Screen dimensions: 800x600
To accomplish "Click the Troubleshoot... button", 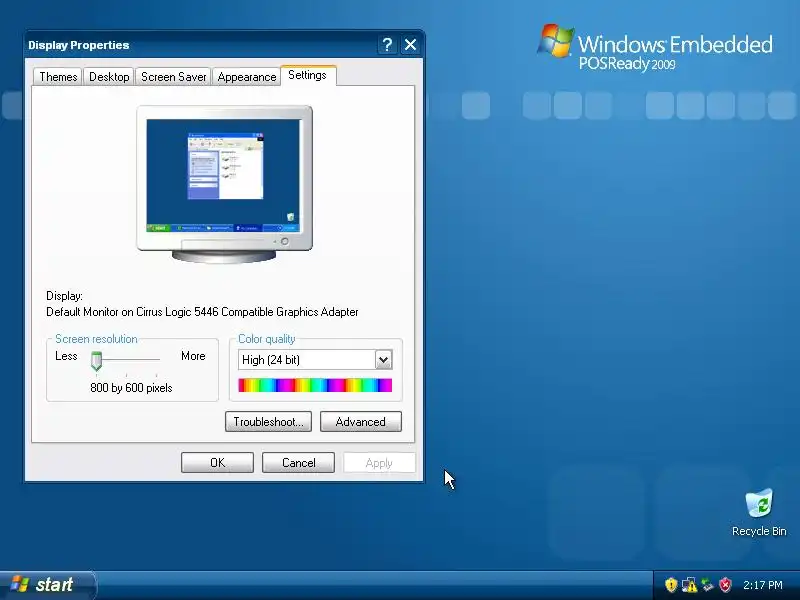I will click(x=268, y=422).
